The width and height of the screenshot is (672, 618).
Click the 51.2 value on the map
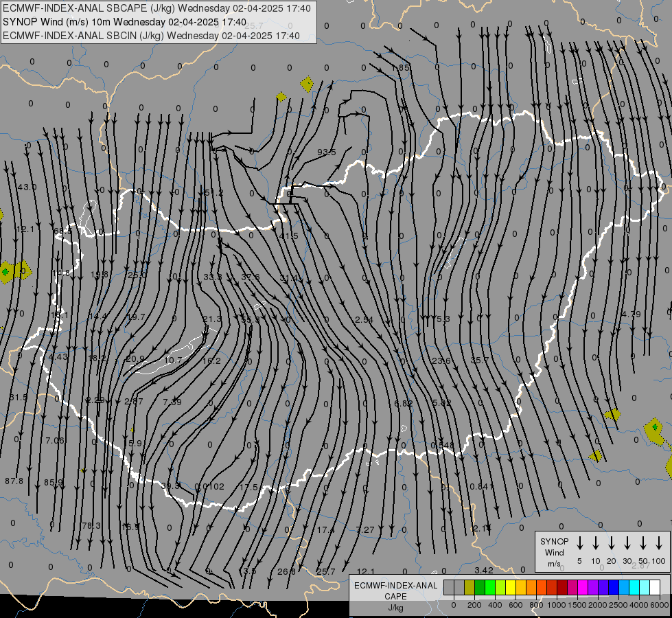pos(214,193)
